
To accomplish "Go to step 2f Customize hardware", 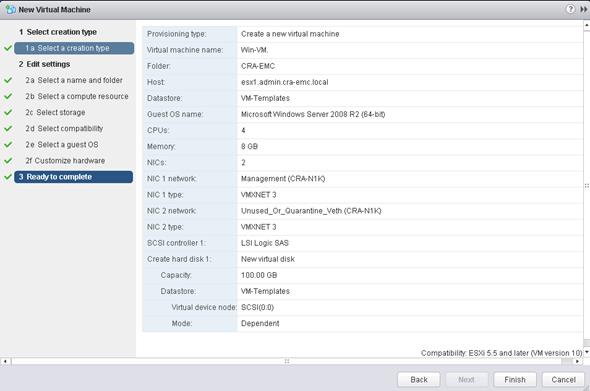I will pos(65,161).
